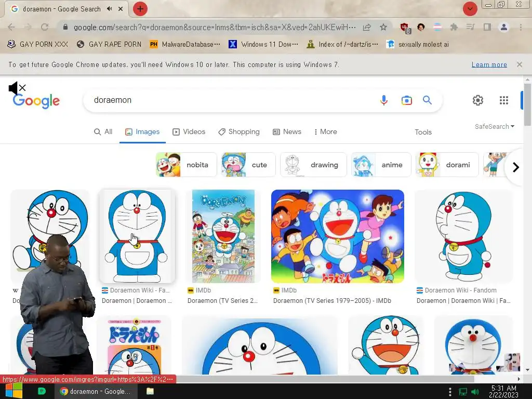Share this page icon in address bar
This screenshot has width=532, height=399.
367,27
